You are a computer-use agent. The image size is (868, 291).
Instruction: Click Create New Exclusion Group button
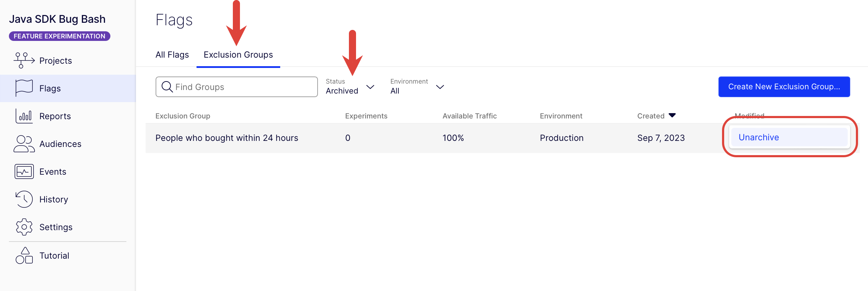[784, 87]
